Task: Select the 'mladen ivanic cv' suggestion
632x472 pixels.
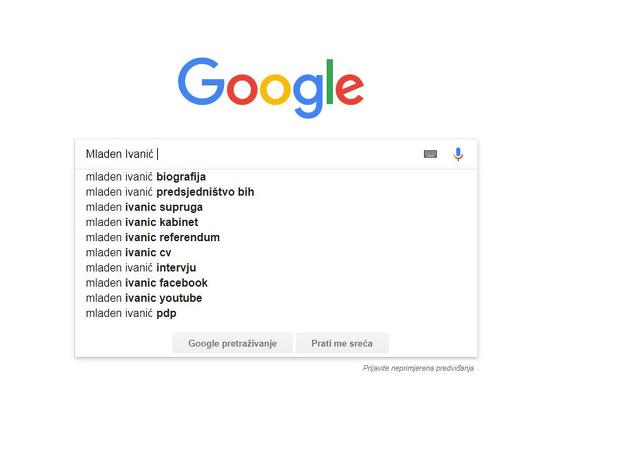Action: (x=128, y=253)
